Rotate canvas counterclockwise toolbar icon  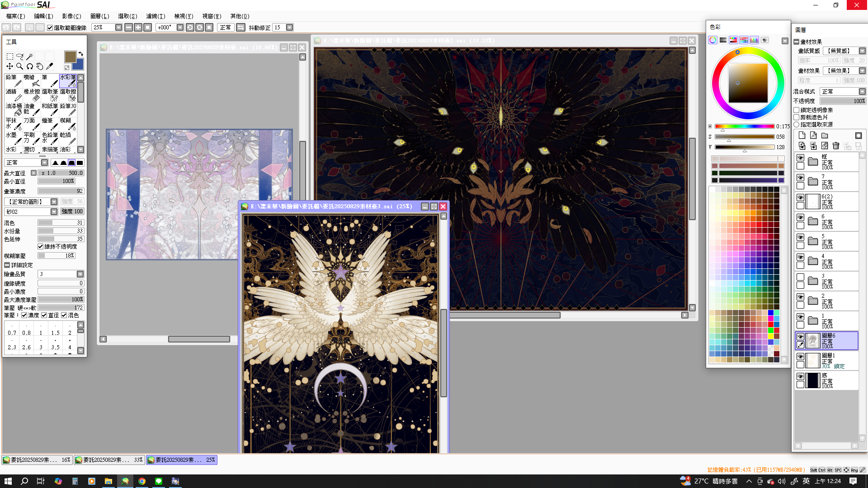190,28
